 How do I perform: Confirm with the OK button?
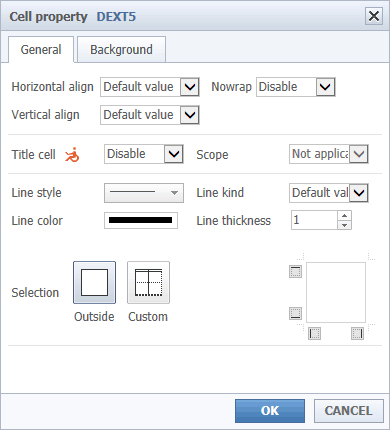[270, 411]
